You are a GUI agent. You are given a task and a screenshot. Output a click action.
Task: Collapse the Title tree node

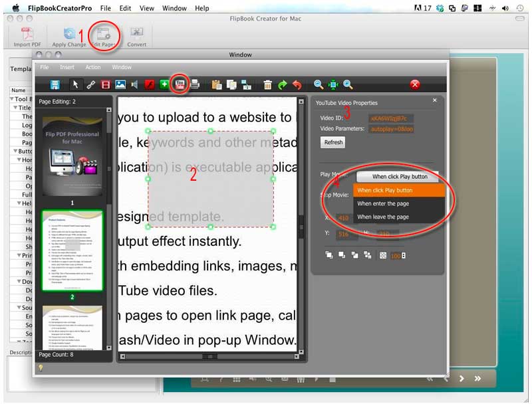click(x=15, y=108)
